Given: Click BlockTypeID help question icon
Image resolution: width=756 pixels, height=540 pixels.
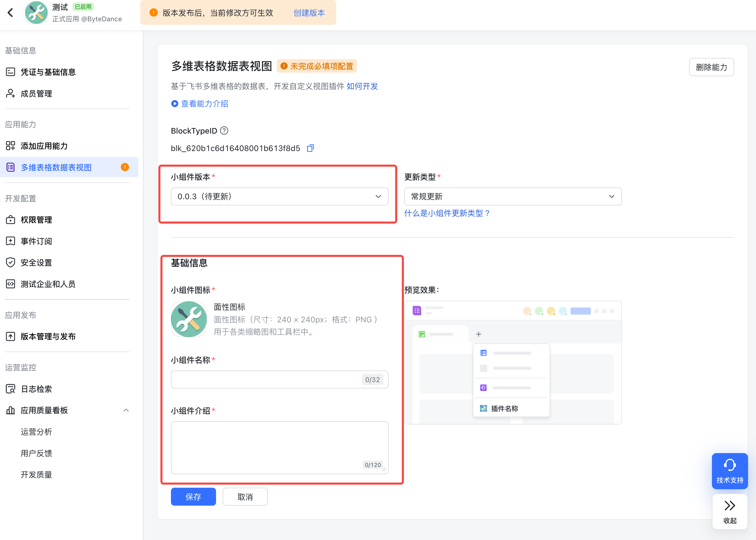Looking at the screenshot, I should click(224, 131).
